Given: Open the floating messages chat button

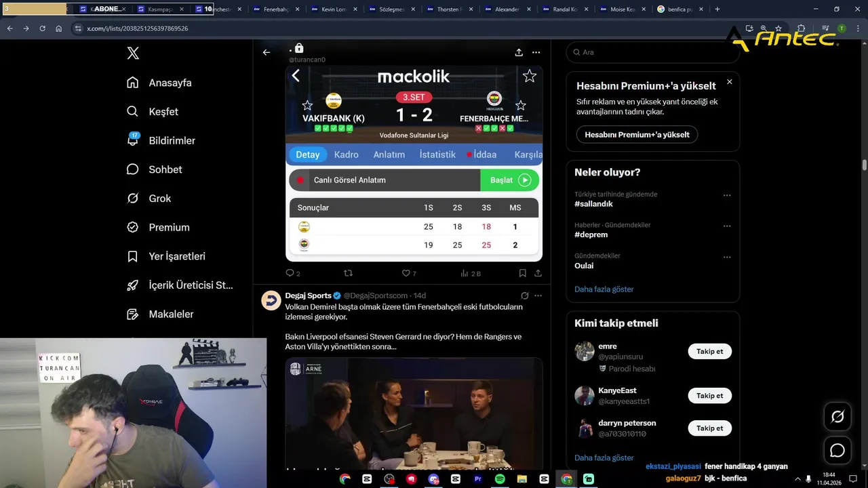Looking at the screenshot, I should click(x=837, y=451).
